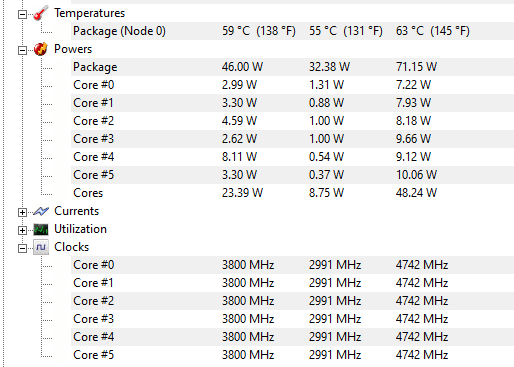The width and height of the screenshot is (514, 367).
Task: Collapse the Powers tree node
Action: coord(22,51)
